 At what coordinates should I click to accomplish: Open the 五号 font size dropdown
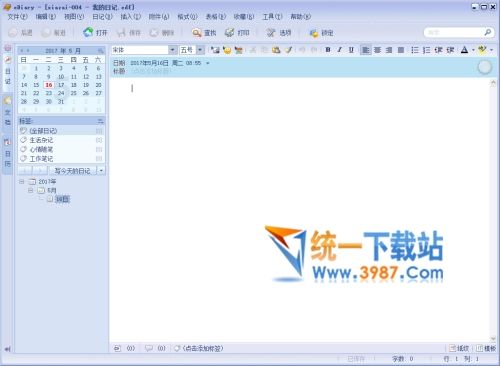click(200, 50)
